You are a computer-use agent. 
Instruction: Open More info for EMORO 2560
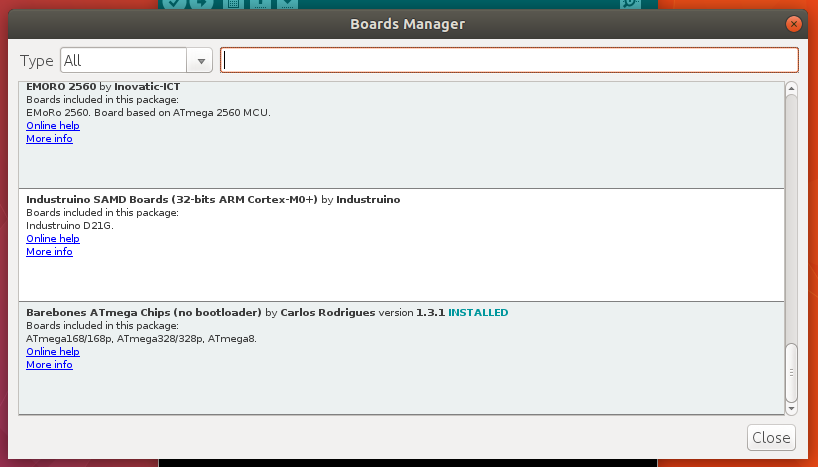click(49, 139)
